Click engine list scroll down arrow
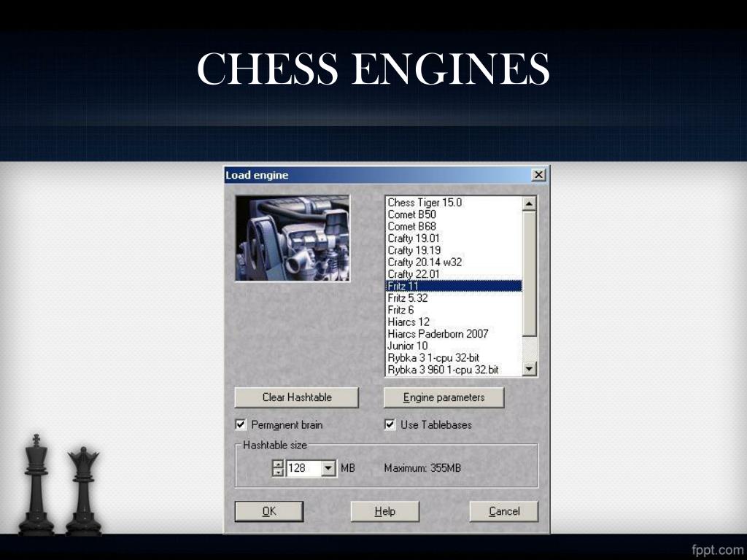Viewport: 747px width, 560px height. [x=530, y=368]
